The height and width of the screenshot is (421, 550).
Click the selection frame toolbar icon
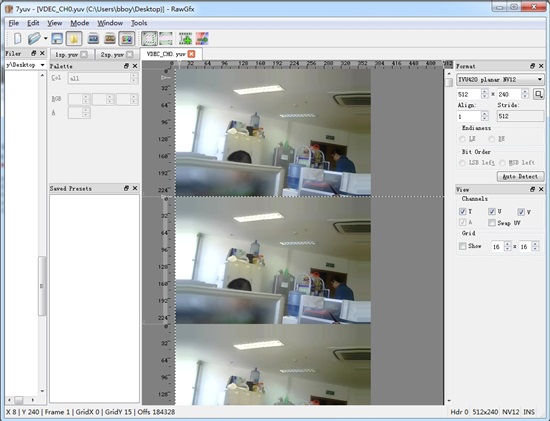[149, 39]
